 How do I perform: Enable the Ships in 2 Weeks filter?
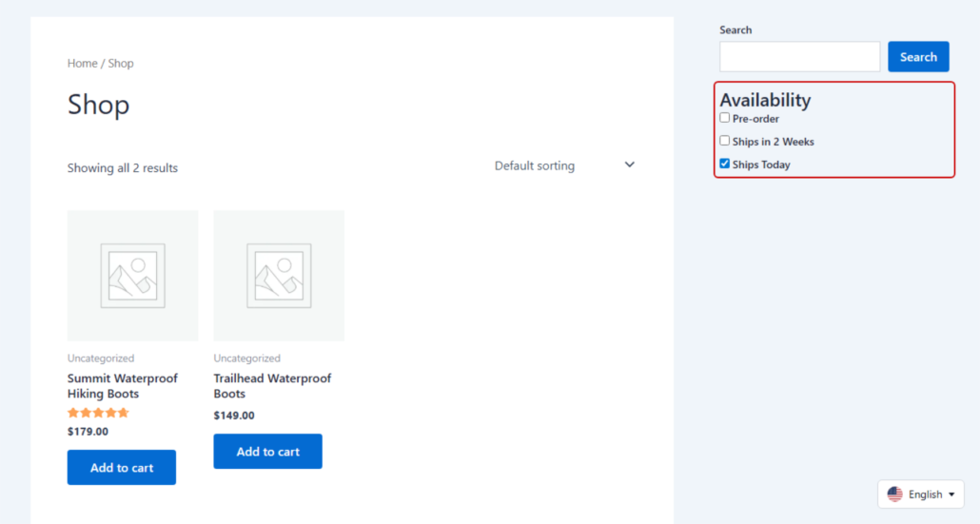pyautogui.click(x=724, y=141)
